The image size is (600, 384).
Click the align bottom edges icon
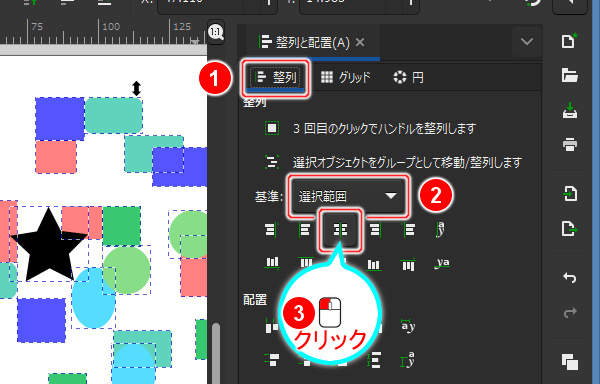pos(374,264)
